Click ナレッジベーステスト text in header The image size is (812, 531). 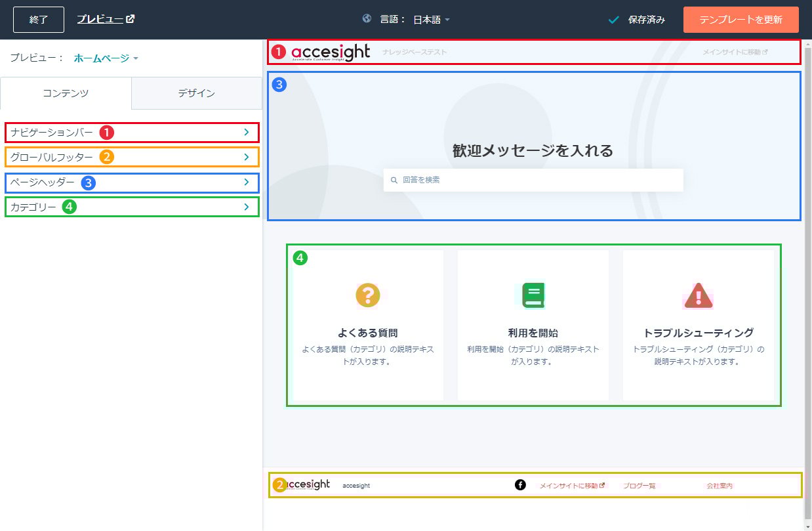[415, 52]
